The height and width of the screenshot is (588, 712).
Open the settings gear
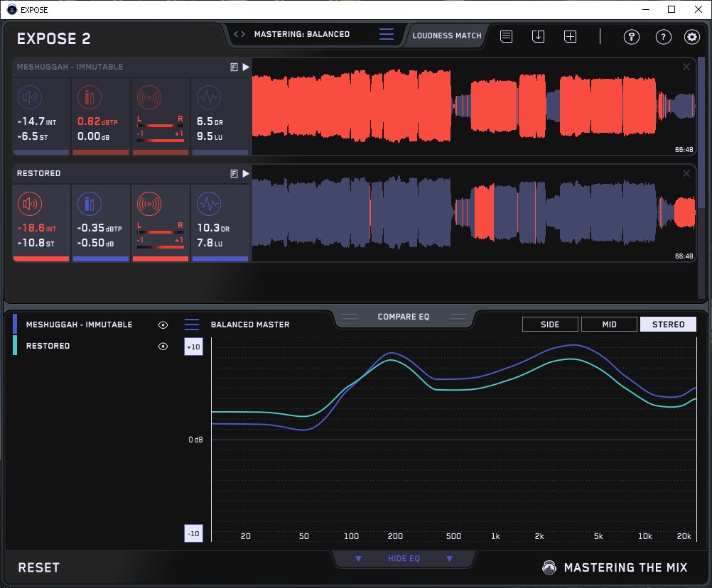[692, 37]
